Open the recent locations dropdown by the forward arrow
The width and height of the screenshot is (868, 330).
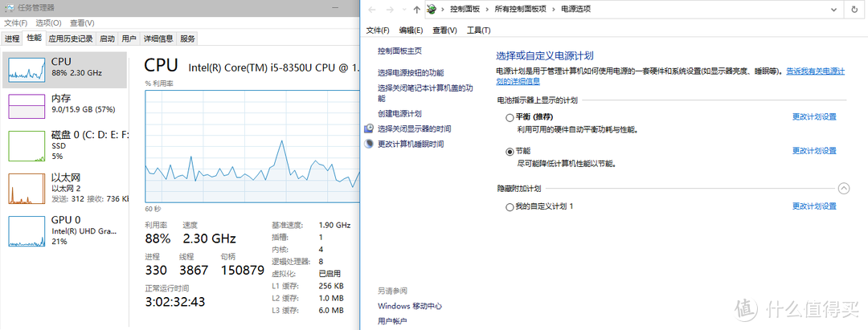click(x=403, y=10)
